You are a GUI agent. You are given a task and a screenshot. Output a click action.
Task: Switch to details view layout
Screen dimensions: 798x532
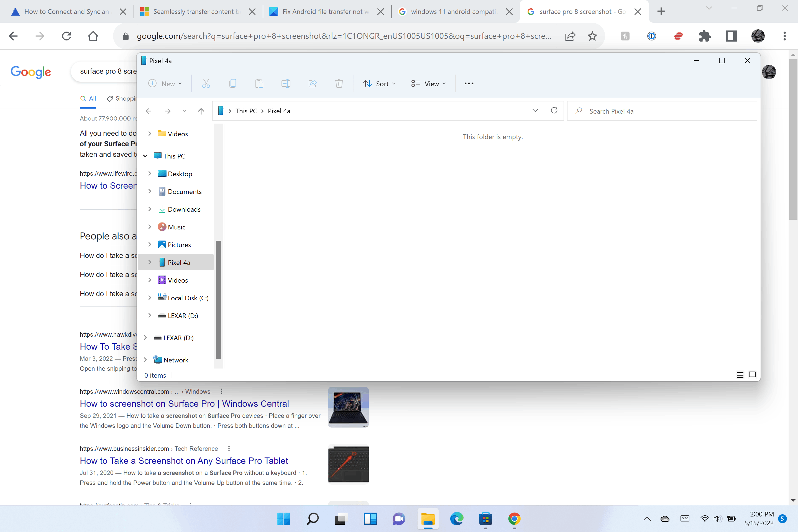pyautogui.click(x=740, y=375)
